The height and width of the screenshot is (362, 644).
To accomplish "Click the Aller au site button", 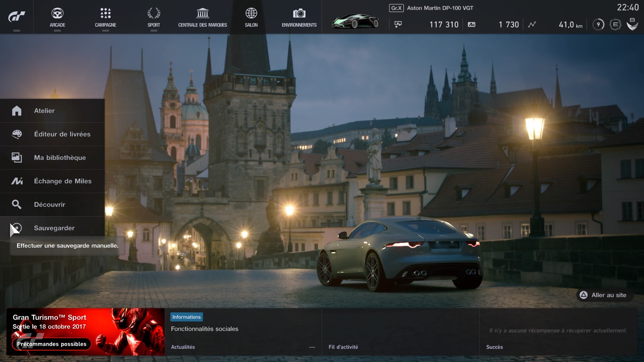I will 605,295.
